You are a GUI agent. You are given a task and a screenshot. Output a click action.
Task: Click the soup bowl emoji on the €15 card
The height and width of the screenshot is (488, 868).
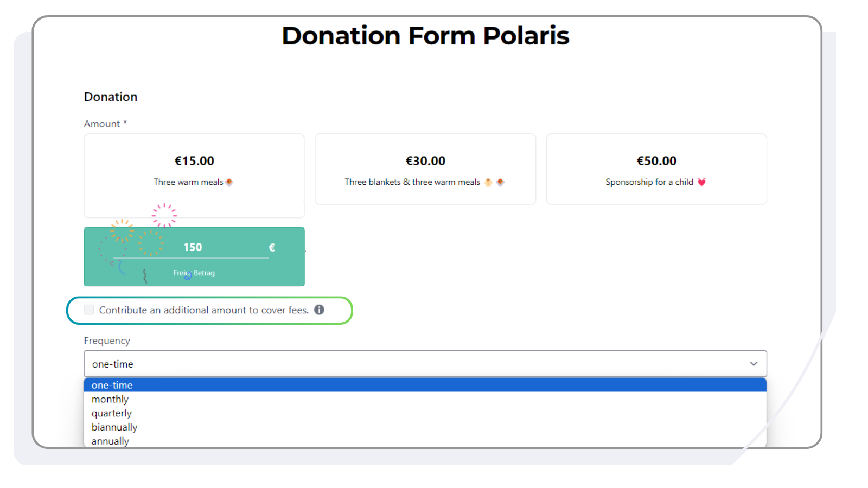tap(229, 182)
